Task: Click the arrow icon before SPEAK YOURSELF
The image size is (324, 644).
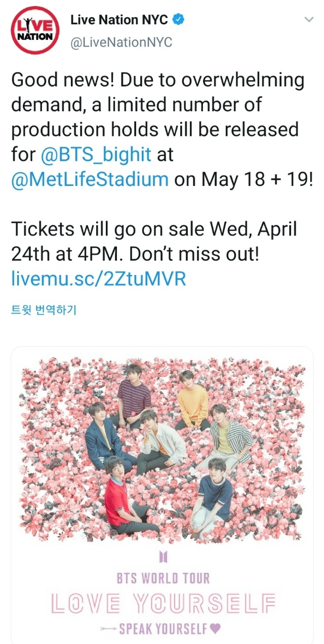Action: (x=109, y=629)
